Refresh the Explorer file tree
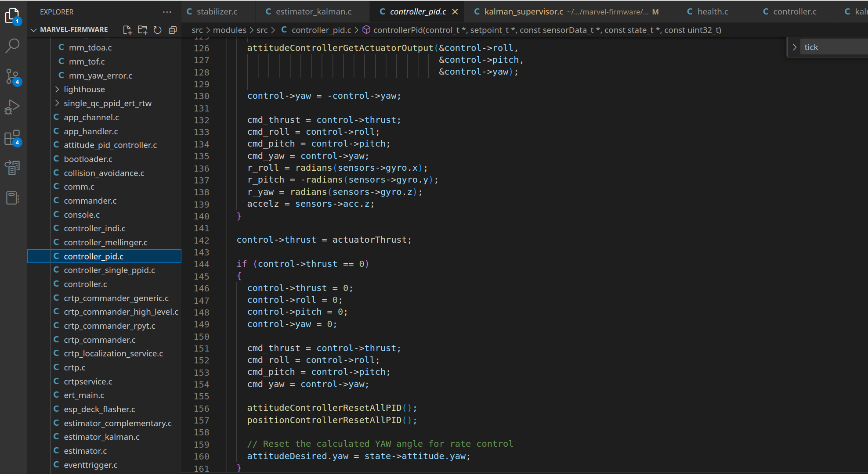This screenshot has height=474, width=868. 158,30
